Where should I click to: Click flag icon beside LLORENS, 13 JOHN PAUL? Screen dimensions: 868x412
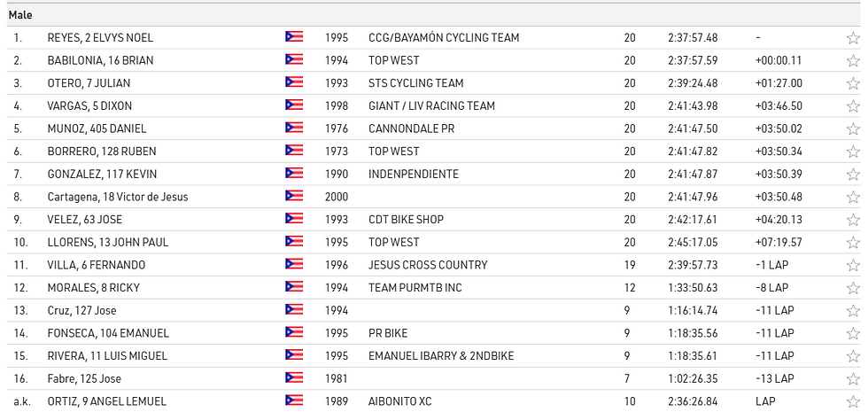[294, 242]
